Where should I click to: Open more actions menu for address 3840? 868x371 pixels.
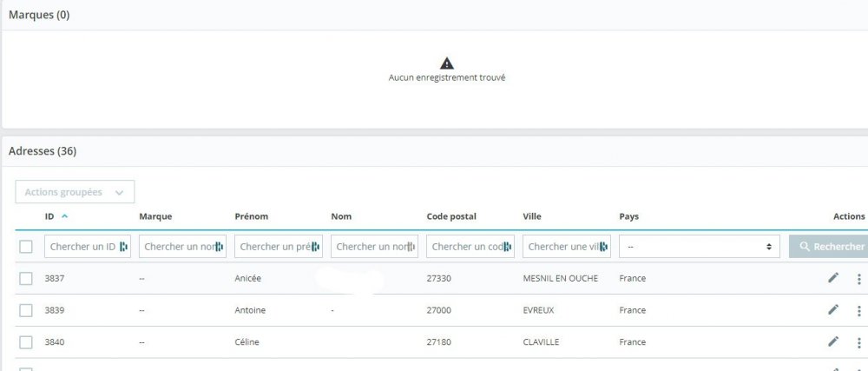click(859, 342)
